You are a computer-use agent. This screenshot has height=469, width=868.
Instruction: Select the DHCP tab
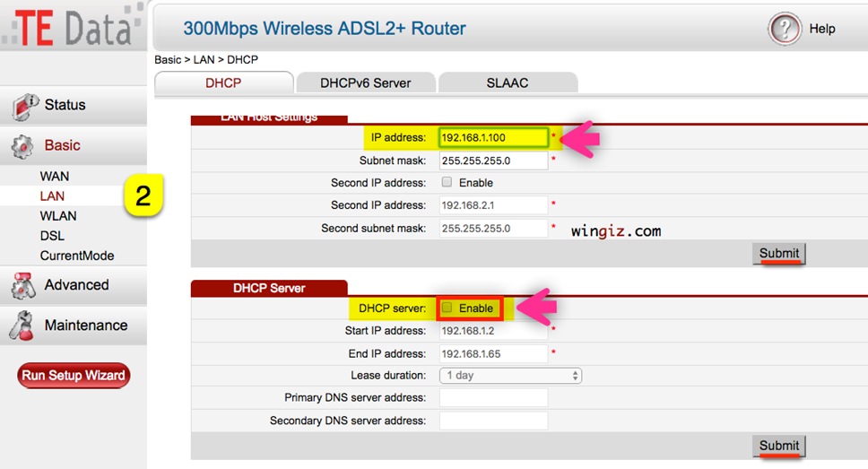(x=223, y=83)
